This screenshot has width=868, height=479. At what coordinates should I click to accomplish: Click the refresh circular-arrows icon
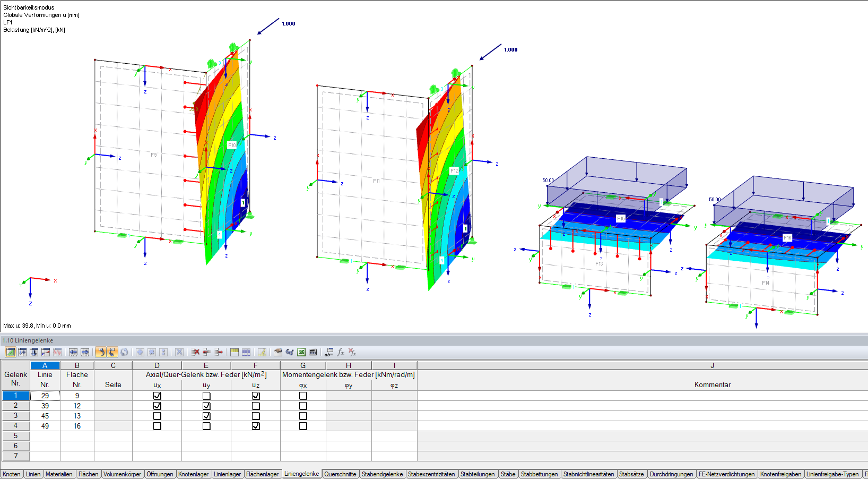124,352
